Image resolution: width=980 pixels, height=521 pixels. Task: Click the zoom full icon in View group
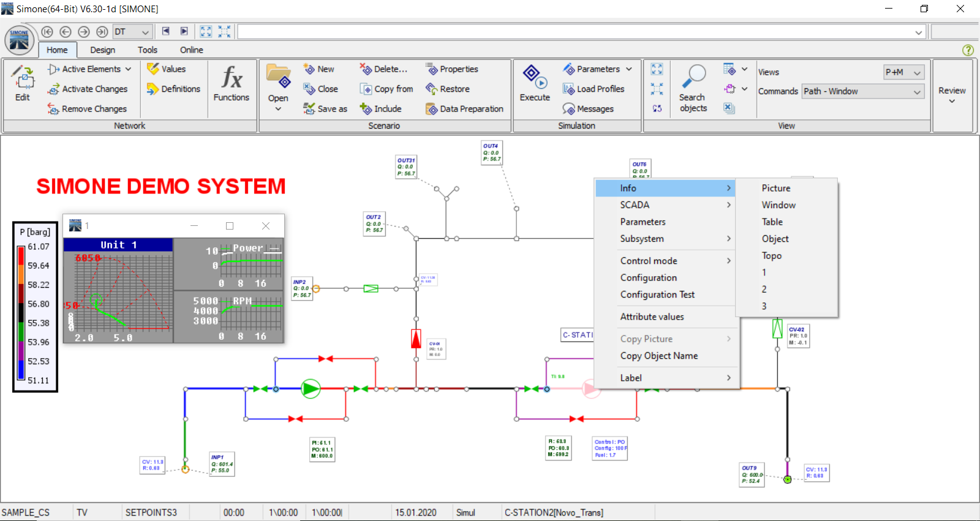(657, 69)
